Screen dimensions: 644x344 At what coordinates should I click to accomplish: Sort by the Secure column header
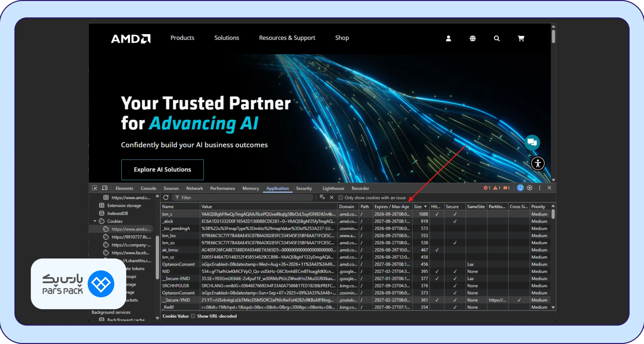(455, 207)
